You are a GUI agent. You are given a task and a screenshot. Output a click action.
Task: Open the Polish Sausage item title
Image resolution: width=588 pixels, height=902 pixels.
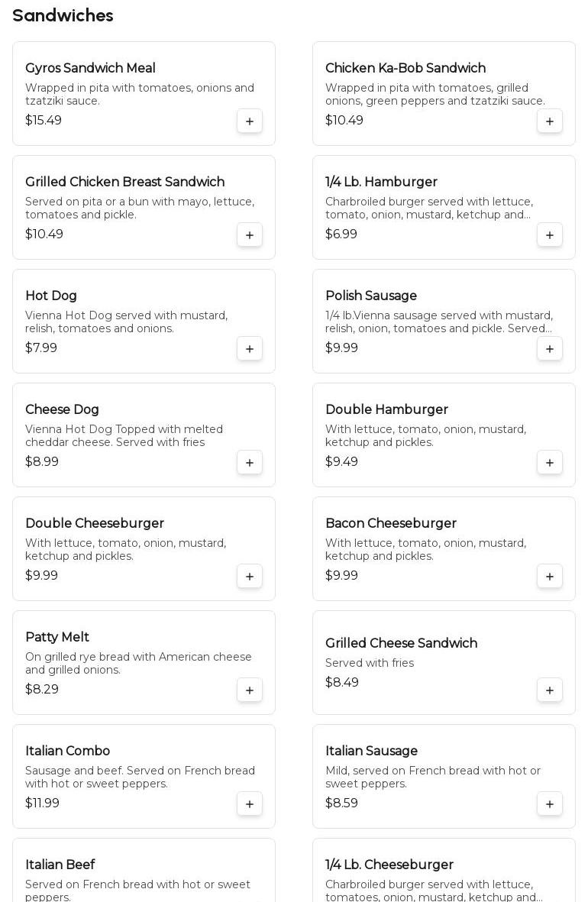point(371,296)
